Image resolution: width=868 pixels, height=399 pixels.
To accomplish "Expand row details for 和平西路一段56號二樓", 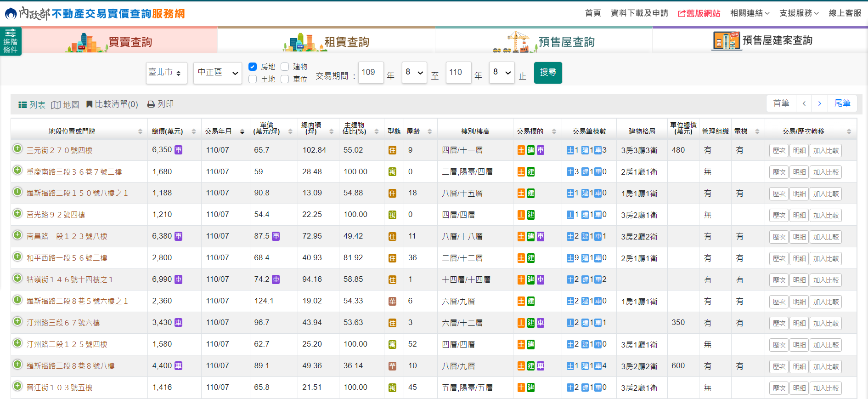I will [x=17, y=256].
